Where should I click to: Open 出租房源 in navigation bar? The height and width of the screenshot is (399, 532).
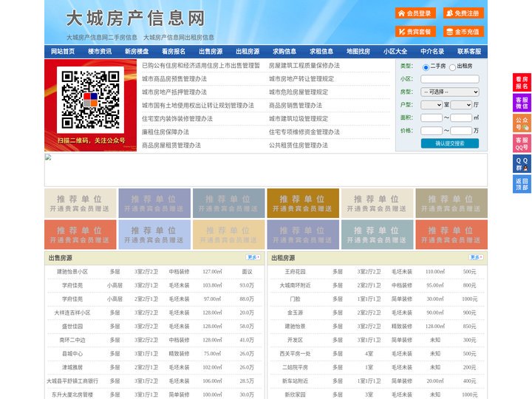(x=248, y=52)
